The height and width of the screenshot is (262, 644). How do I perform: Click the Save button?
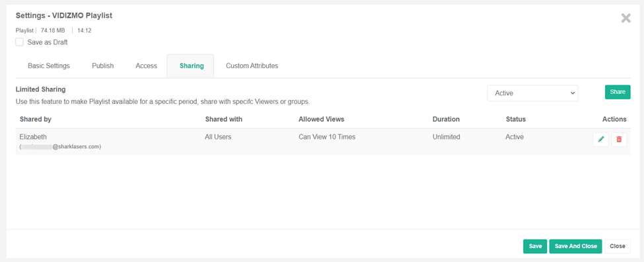(535, 246)
